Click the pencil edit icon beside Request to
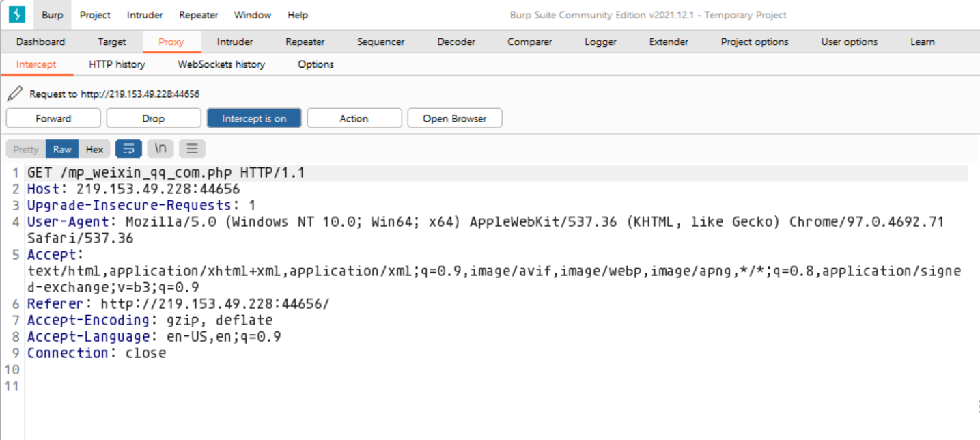 click(15, 94)
